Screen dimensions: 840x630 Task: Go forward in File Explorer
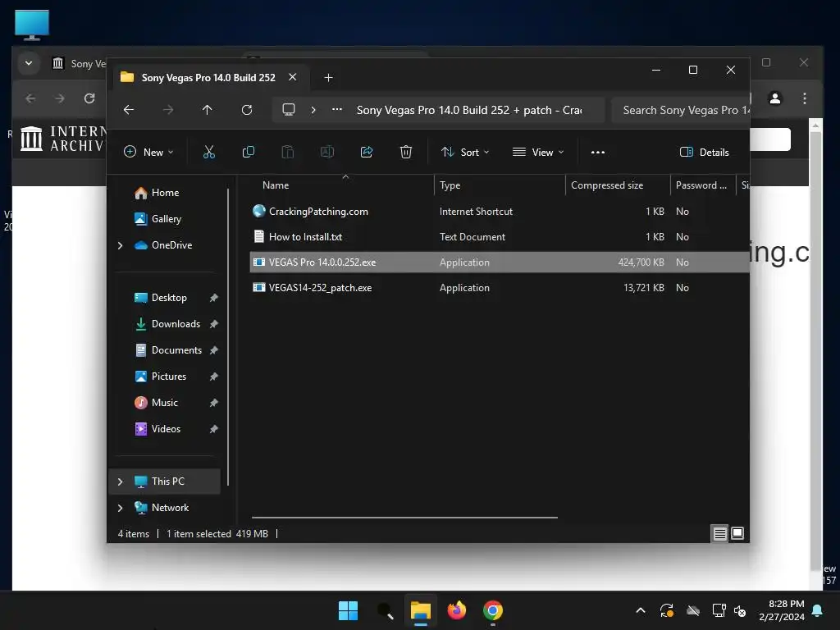[x=168, y=110]
